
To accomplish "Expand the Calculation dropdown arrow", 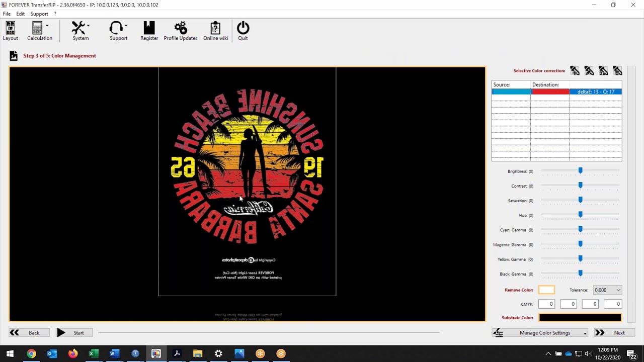I will (x=47, y=25).
